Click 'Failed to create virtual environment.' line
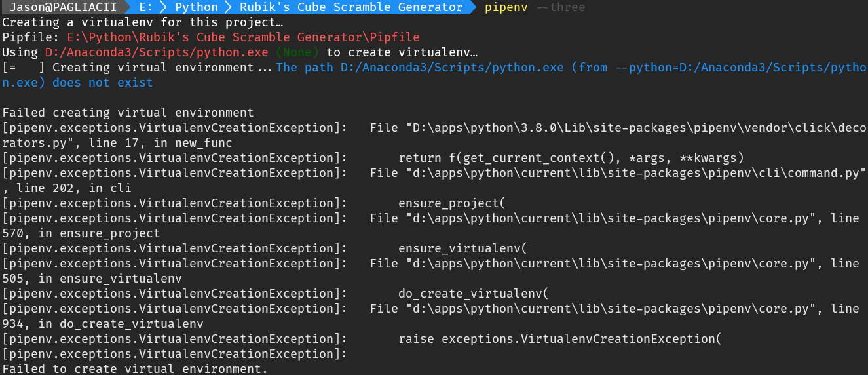Viewport: 868px width, 375px height. pyautogui.click(x=135, y=368)
